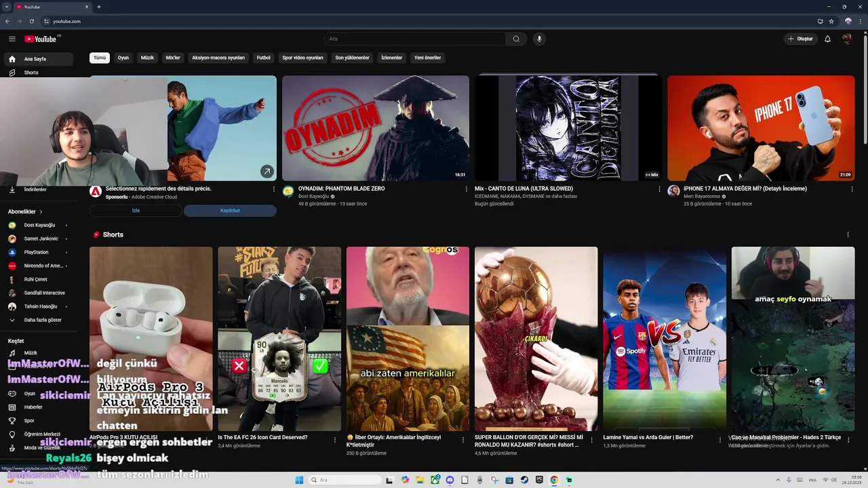Image resolution: width=868 pixels, height=488 pixels.
Task: Go to Ana Sayfa in the sidebar
Action: click(38, 59)
